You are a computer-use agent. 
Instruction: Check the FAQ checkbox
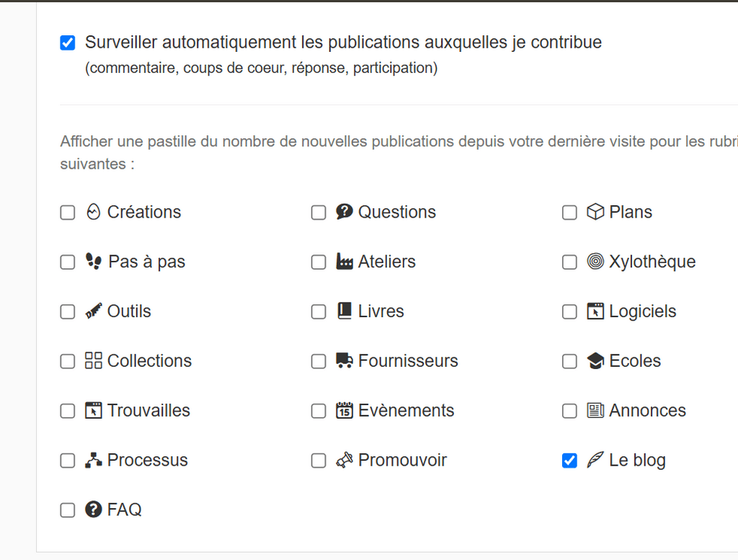(x=67, y=510)
